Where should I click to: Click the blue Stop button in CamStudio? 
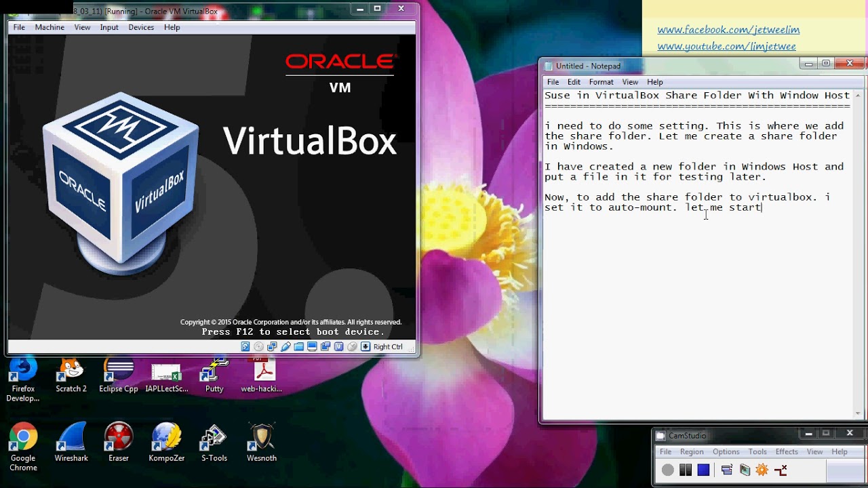pos(703,470)
